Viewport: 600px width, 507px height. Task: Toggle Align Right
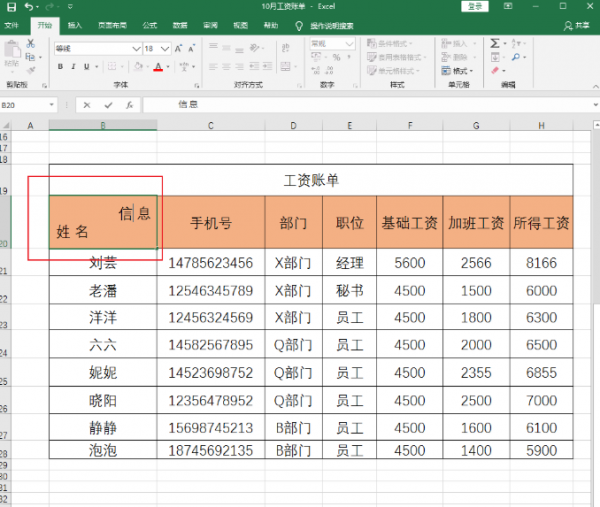point(239,67)
